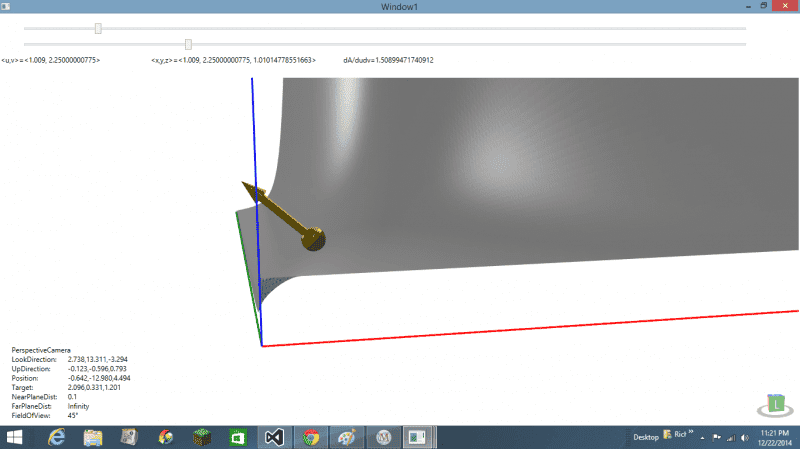This screenshot has height=449, width=800.
Task: Open the Action Center flag icon
Action: pyautogui.click(x=716, y=438)
